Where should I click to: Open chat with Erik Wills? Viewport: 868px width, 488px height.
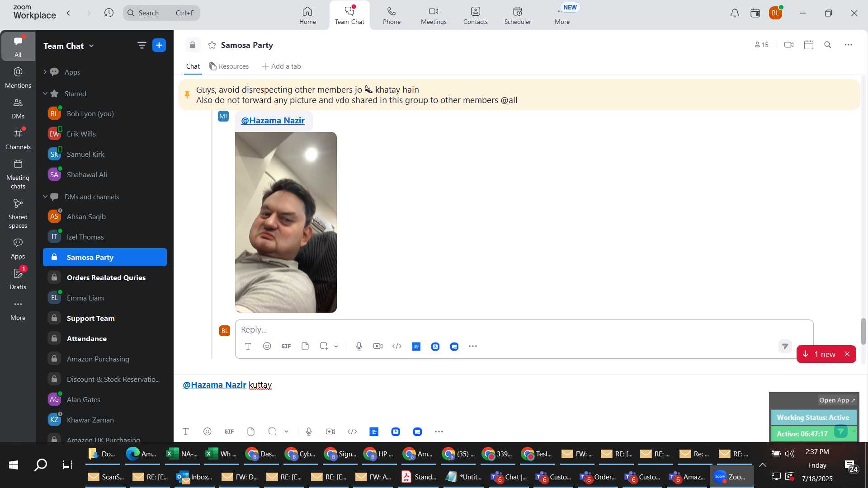click(x=105, y=134)
